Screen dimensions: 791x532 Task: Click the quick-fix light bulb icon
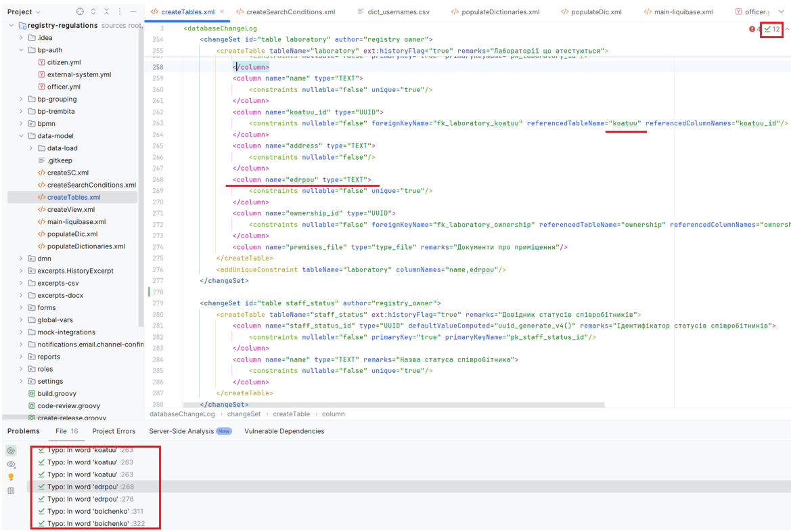(11, 477)
